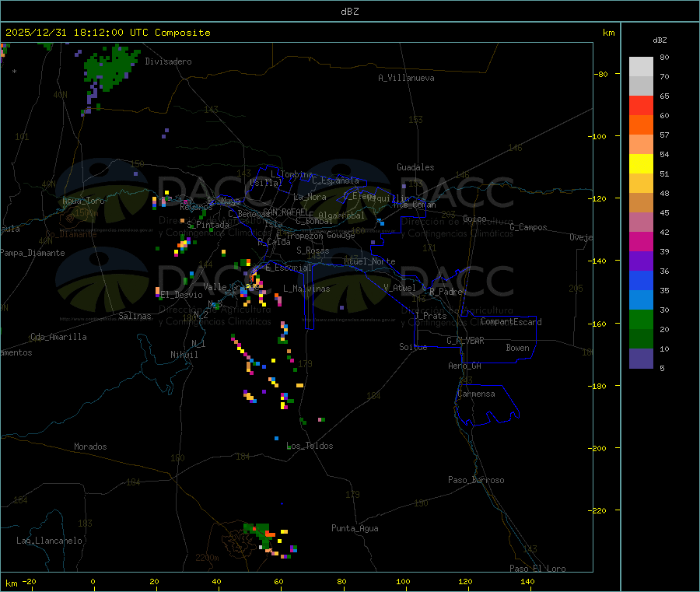Screen dimensions: 700x592
Task: Select the L_Malvinas label
Action: (306, 289)
